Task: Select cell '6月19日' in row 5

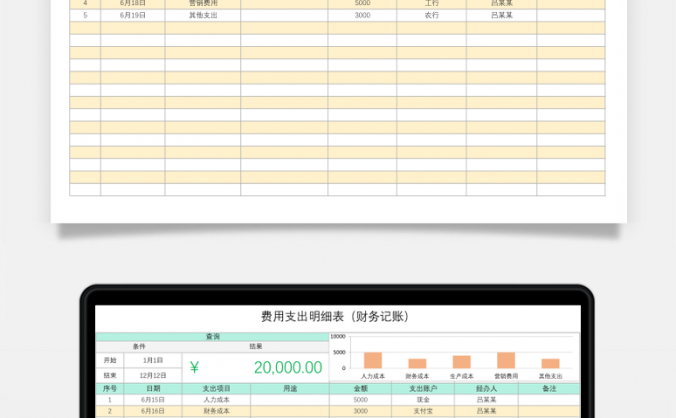Action: (x=132, y=15)
